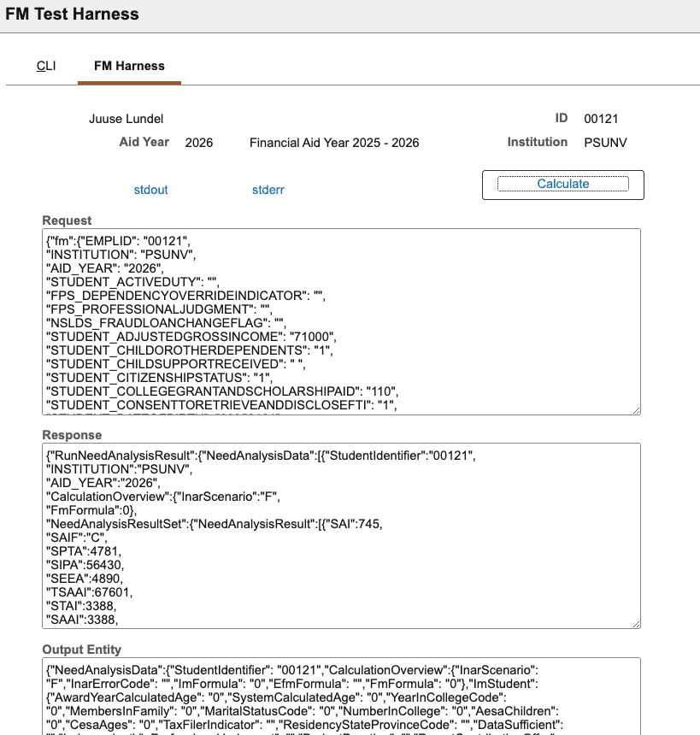Grab the Request box resize handle
Image resolution: width=700 pixels, height=735 pixels.
pyautogui.click(x=636, y=410)
